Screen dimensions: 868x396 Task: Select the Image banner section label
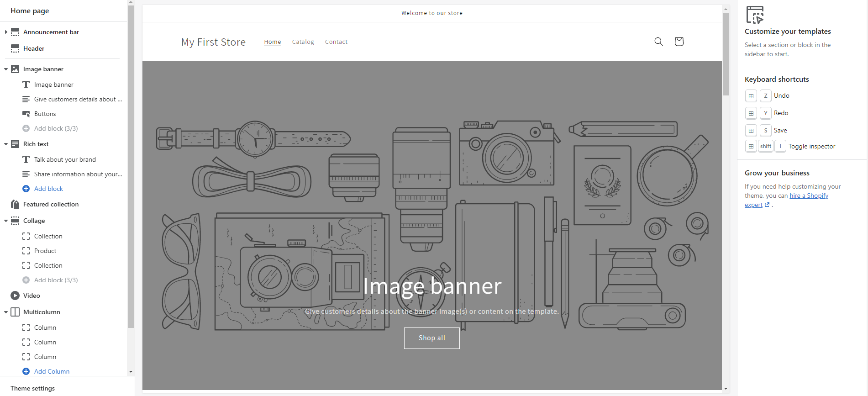click(43, 69)
